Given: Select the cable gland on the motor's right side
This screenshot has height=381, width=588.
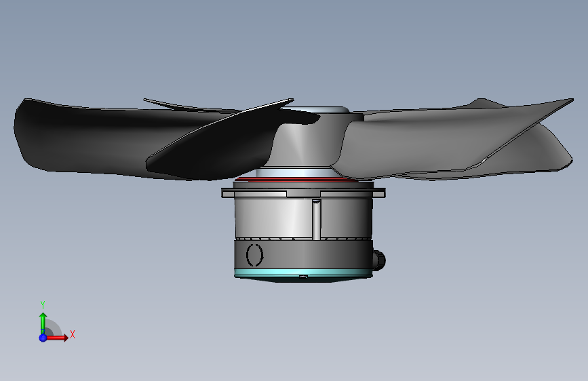Looking at the screenshot, I should tap(379, 260).
